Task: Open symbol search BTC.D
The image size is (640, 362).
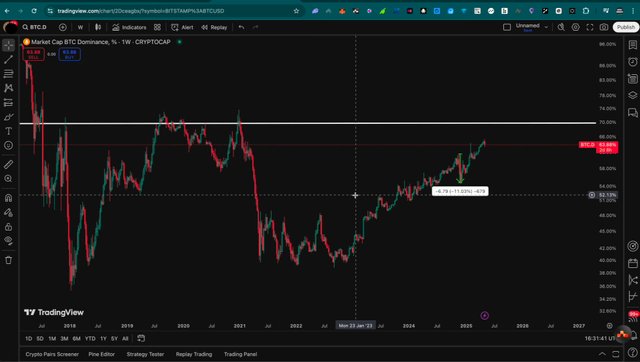Action: pyautogui.click(x=35, y=27)
